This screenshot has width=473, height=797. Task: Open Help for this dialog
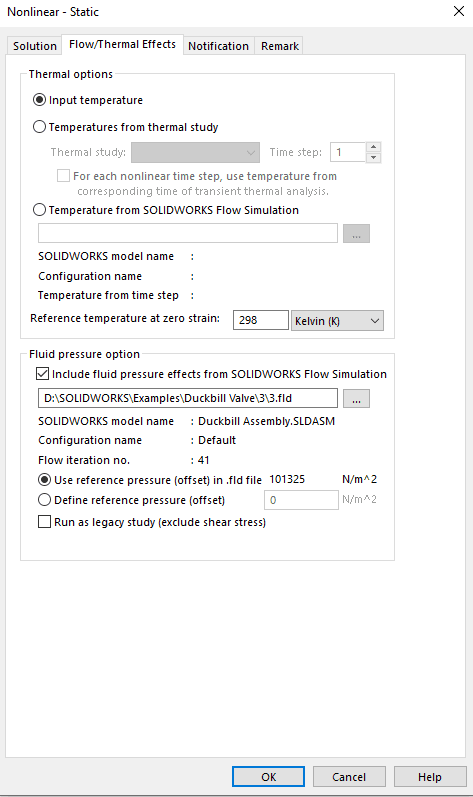(x=430, y=777)
